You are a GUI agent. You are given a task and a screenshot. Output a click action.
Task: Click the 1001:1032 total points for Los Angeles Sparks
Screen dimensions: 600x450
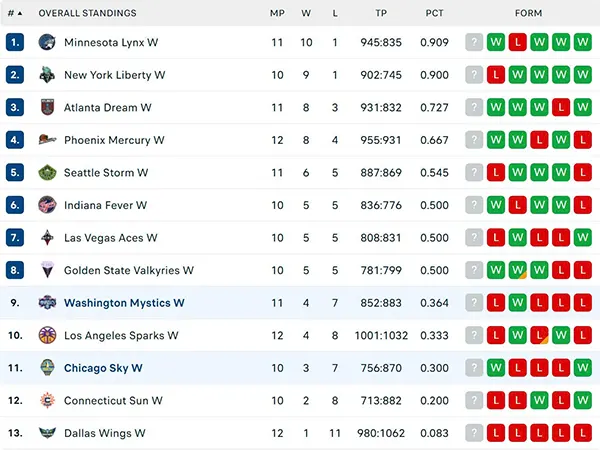381,335
